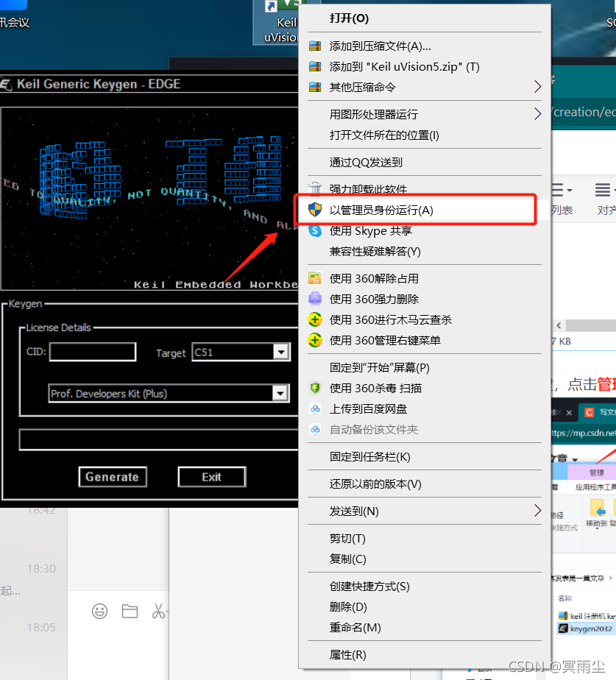This screenshot has width=616, height=680.
Task: Click the Baidu cloud icon beside 上传到百度网盘
Action: click(x=315, y=408)
